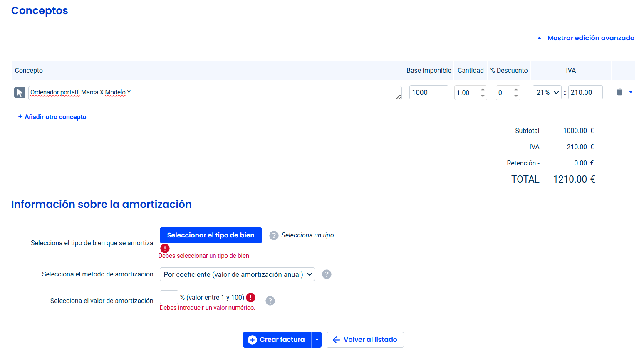Click the % Descuento column header
This screenshot has width=644, height=353.
pos(509,71)
